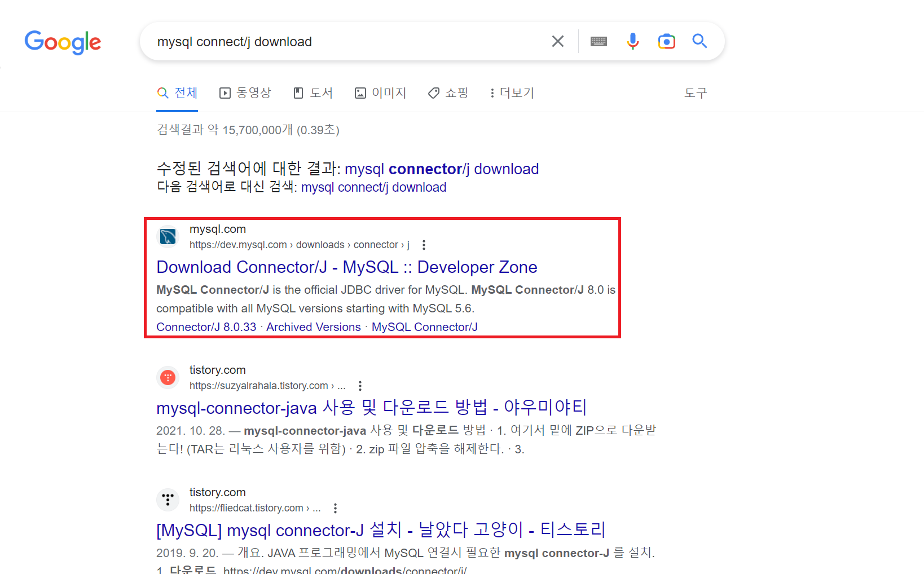Open 'Download Connector/J - MySQL :: Developer Zone'
The height and width of the screenshot is (574, 924).
click(347, 267)
